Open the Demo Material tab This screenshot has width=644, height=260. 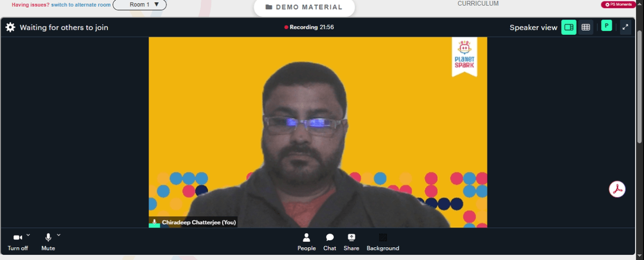pos(304,7)
